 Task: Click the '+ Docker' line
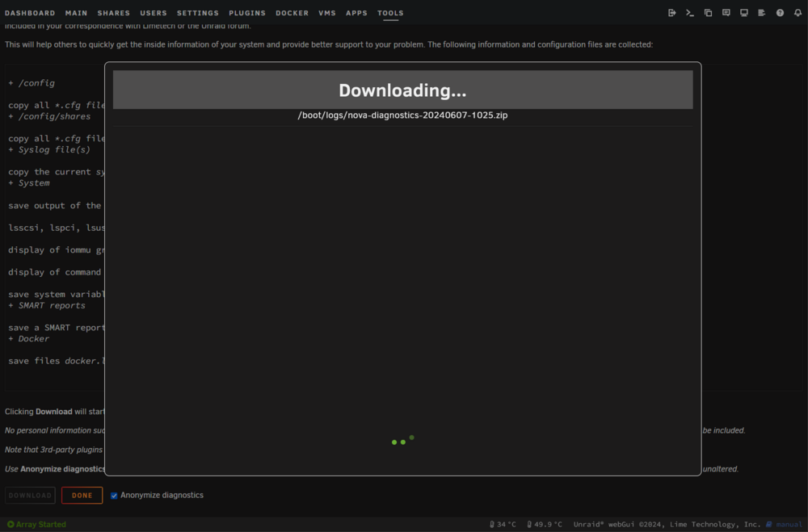point(29,339)
